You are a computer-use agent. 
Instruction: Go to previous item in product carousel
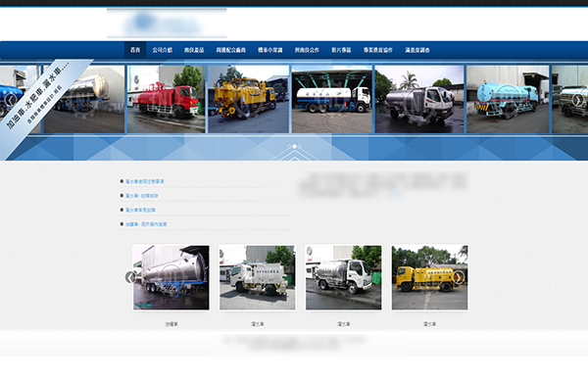130,277
